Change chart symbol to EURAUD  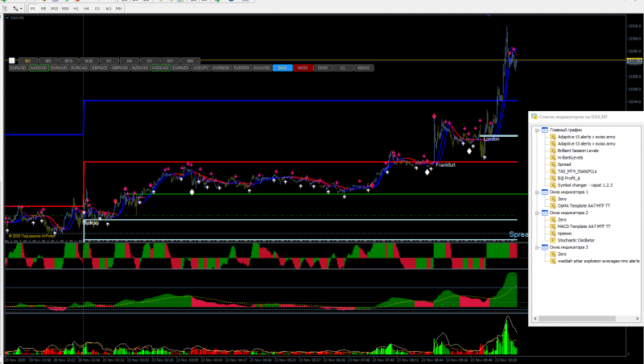pyautogui.click(x=59, y=68)
